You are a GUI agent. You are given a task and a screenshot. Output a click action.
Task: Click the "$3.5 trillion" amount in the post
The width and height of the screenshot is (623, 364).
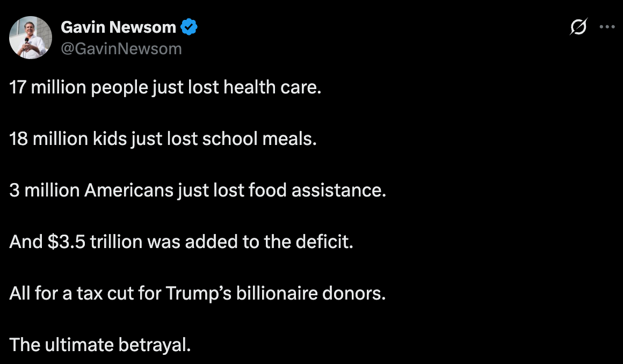95,242
